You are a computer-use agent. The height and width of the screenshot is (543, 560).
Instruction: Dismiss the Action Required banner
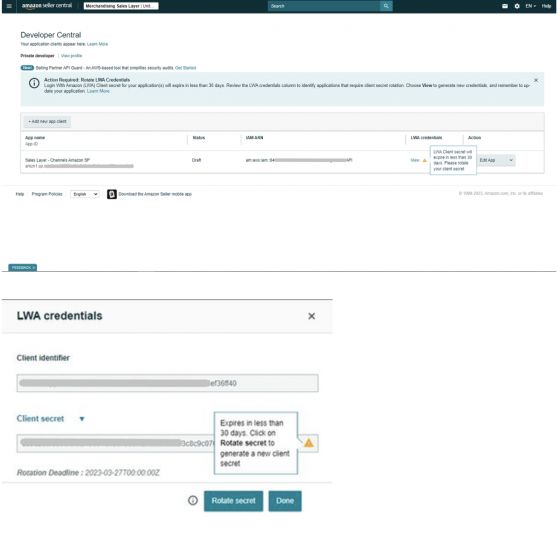pos(536,80)
